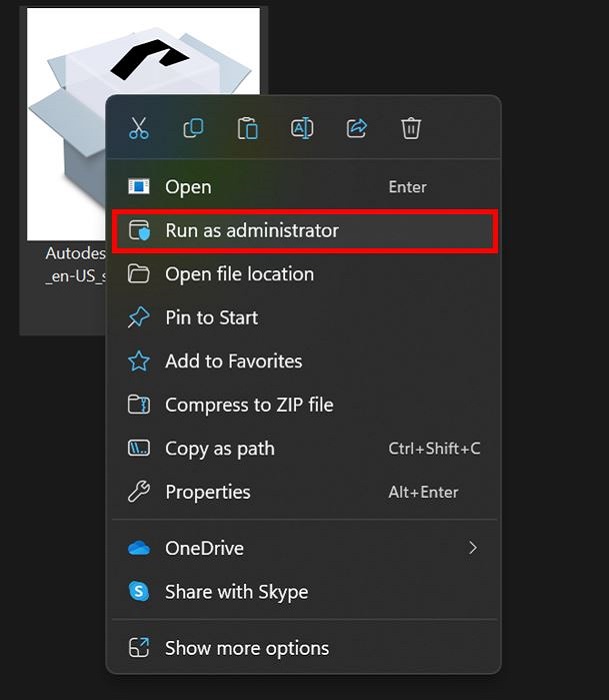Select Run as administrator
Image resolution: width=609 pixels, height=700 pixels.
[304, 231]
